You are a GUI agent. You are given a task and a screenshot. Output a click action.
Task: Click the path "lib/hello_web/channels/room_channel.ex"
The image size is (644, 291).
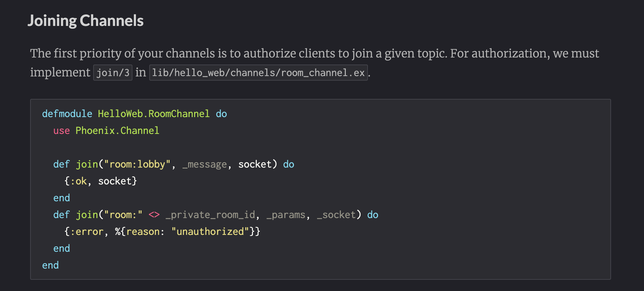[259, 73]
